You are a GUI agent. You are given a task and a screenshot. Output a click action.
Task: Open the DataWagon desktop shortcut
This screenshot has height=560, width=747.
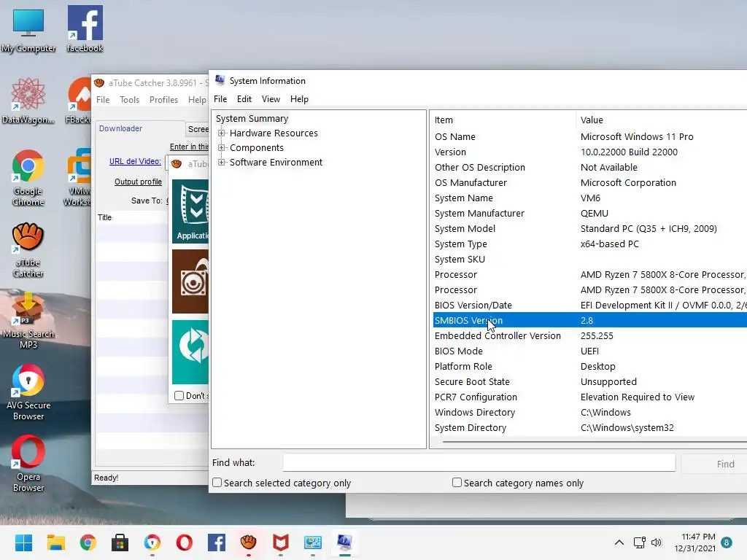pyautogui.click(x=28, y=101)
